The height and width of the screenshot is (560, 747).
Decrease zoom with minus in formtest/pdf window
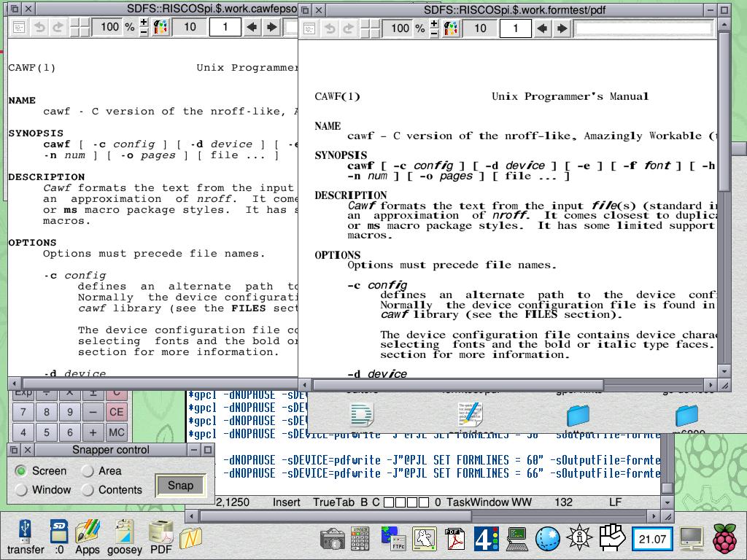click(434, 34)
